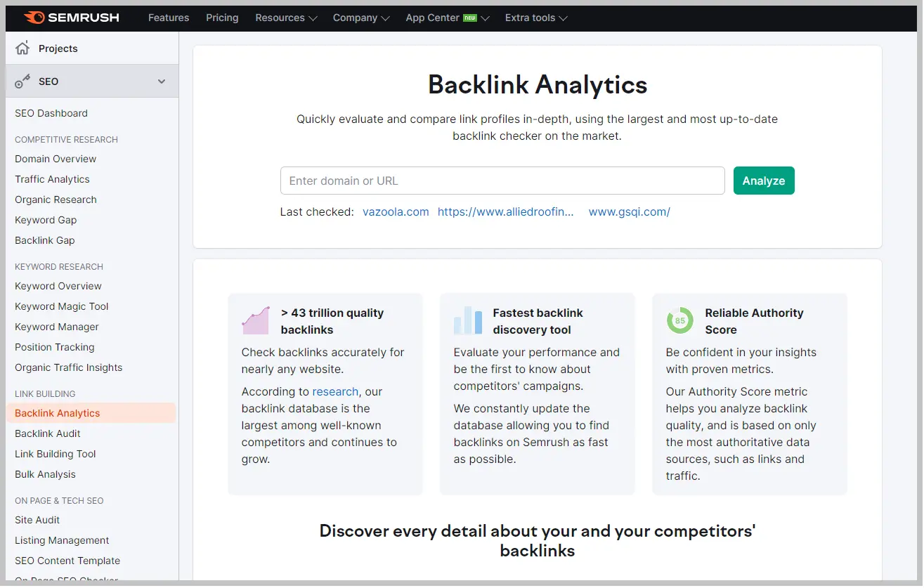Open the Extra tools dropdown
924x588 pixels.
click(x=536, y=18)
